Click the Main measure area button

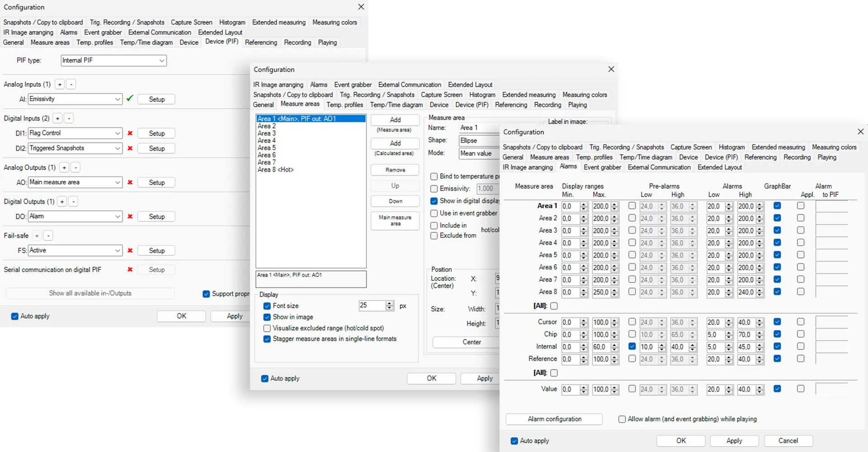(395, 221)
